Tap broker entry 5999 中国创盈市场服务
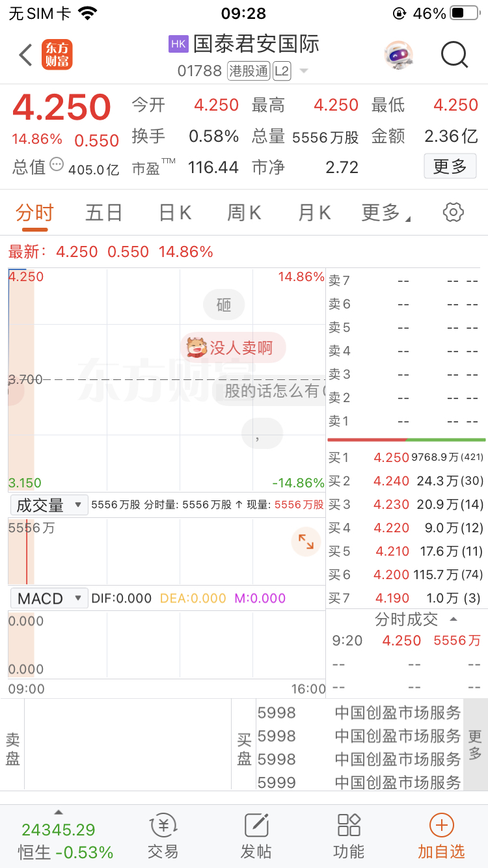Screen dimensions: 488x868 pyautogui.click(x=359, y=782)
